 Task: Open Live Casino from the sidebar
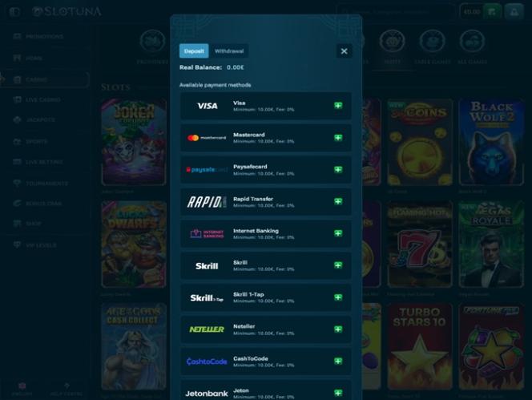click(x=42, y=99)
